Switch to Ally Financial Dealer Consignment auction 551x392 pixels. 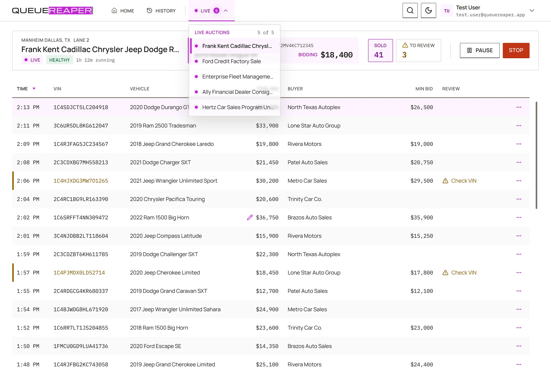pos(234,92)
